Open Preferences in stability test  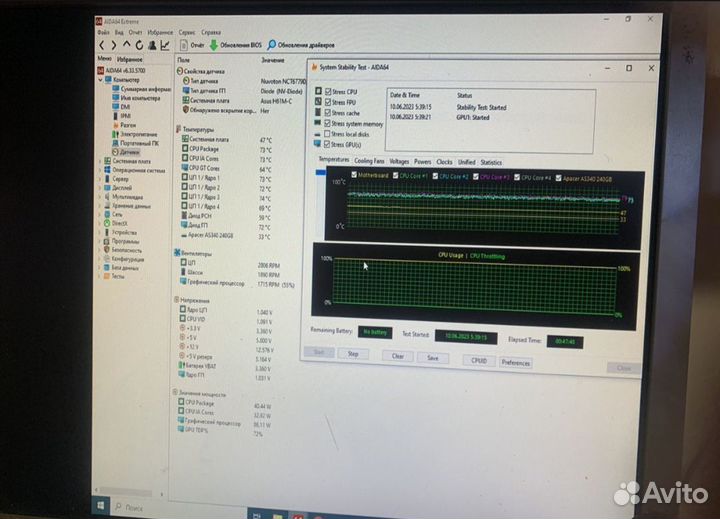(516, 362)
